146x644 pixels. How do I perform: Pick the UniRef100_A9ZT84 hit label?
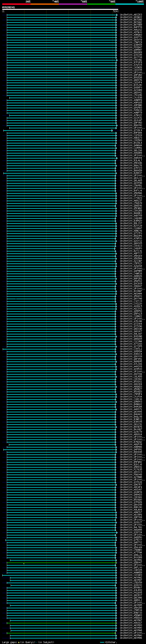click(x=131, y=374)
